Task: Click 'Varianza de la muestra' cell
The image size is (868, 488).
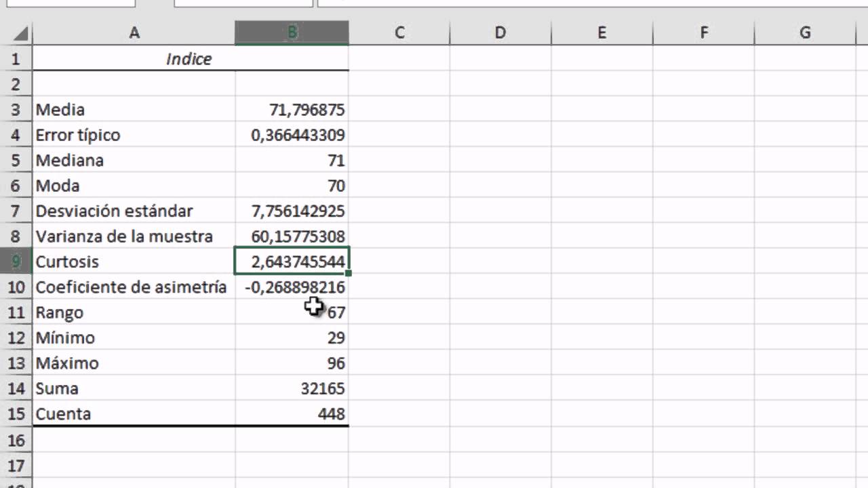Action: [x=134, y=237]
